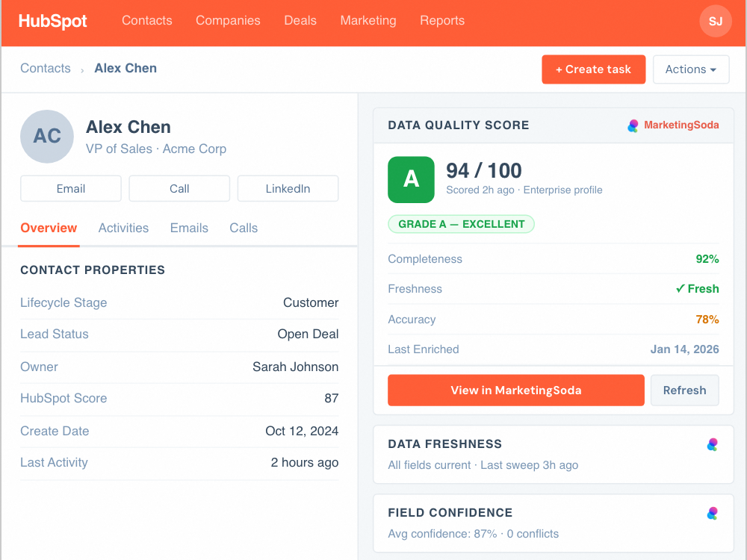The width and height of the screenshot is (747, 560).
Task: Click MarketingSoda icon in Data Freshness card
Action: coord(712,444)
